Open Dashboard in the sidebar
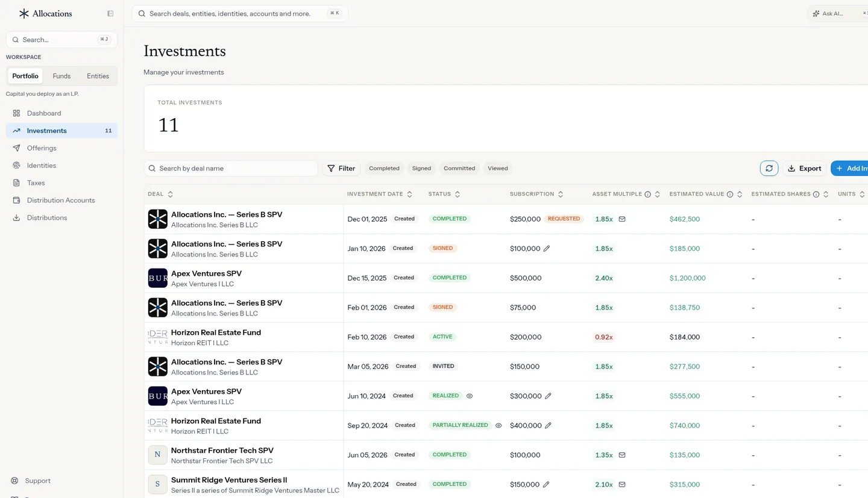This screenshot has height=498, width=868. [61, 113]
